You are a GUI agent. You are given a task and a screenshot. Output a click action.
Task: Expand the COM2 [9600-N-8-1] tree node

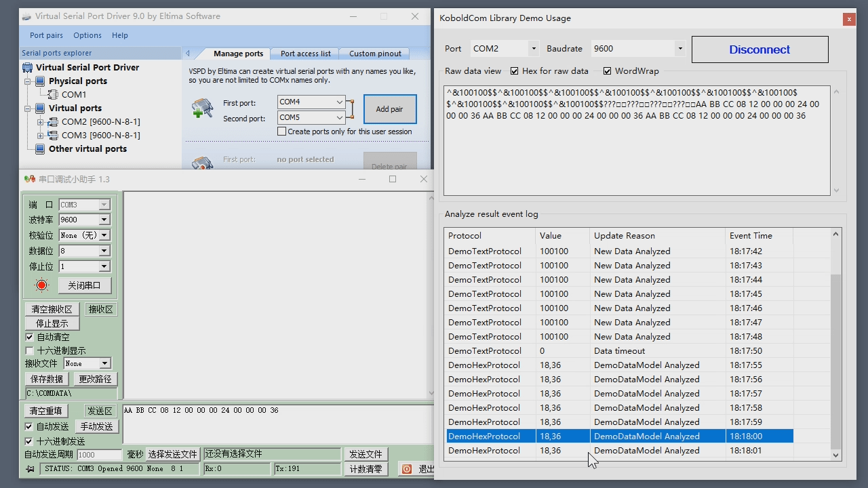[40, 122]
